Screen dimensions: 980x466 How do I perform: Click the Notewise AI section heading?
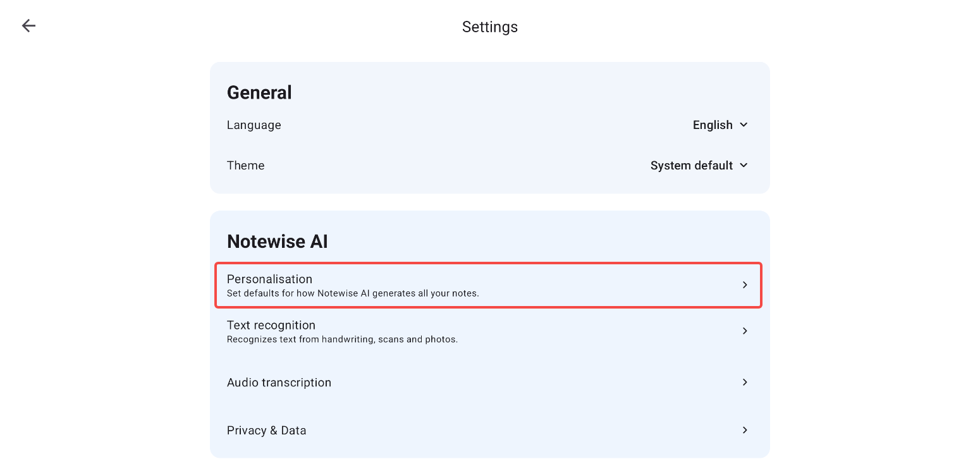[x=278, y=242]
